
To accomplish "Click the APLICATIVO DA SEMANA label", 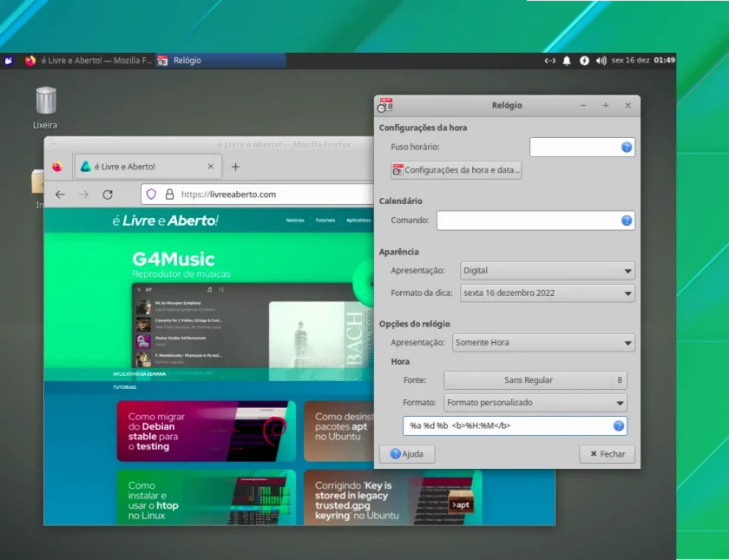I will click(139, 374).
